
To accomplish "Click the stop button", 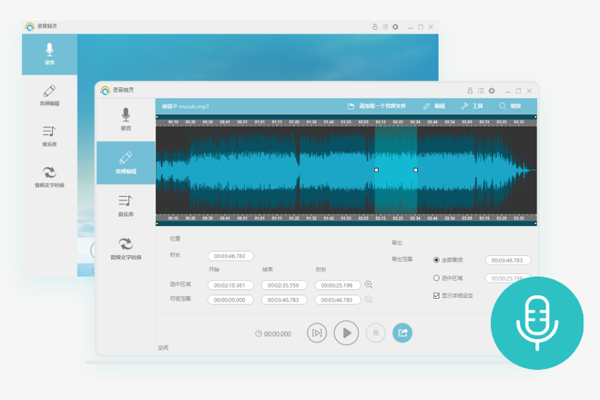I will pos(375,333).
